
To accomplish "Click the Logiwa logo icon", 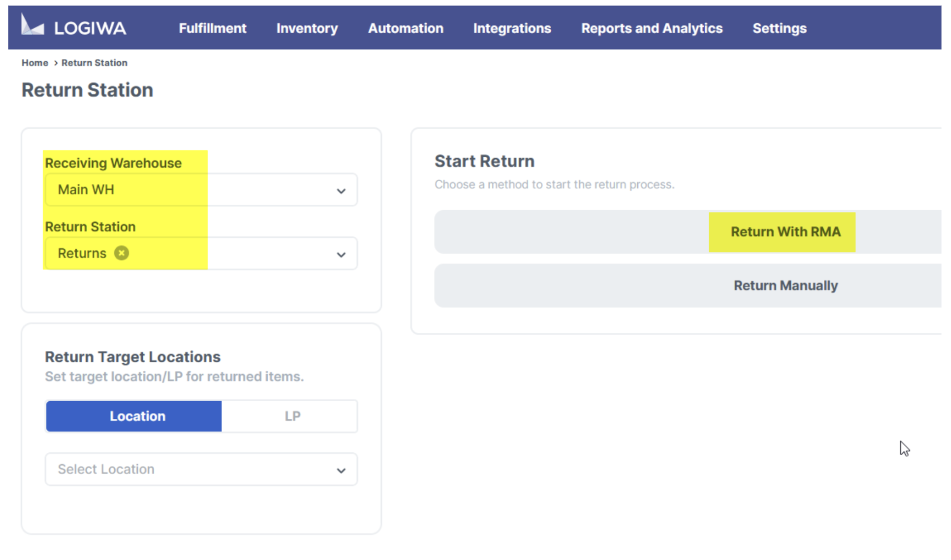I will (32, 25).
